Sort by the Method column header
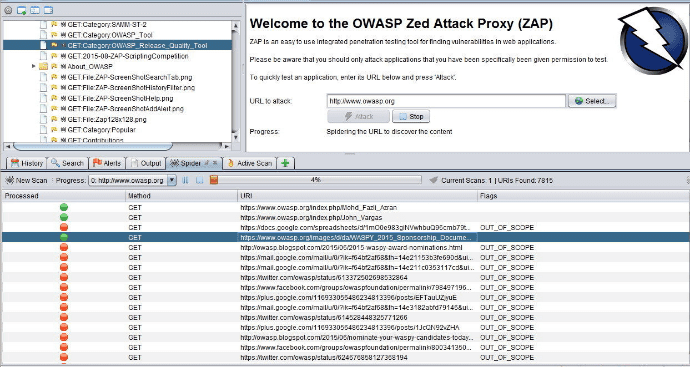The width and height of the screenshot is (690, 367). click(181, 196)
